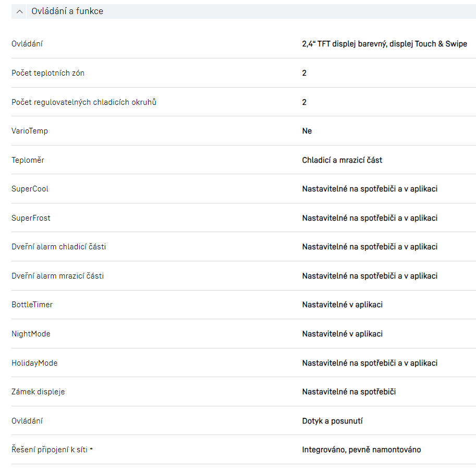
Task: Click the Dveřní alarm chladicí části label
Action: tap(58, 247)
